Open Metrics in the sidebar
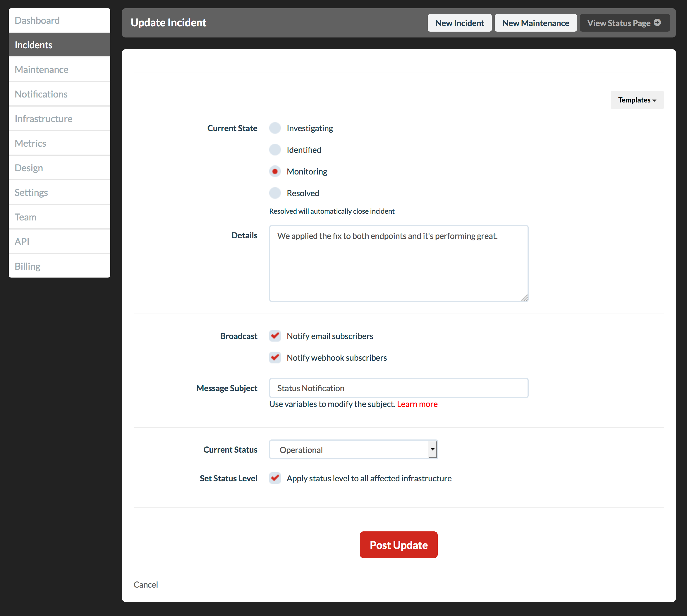 click(x=59, y=143)
